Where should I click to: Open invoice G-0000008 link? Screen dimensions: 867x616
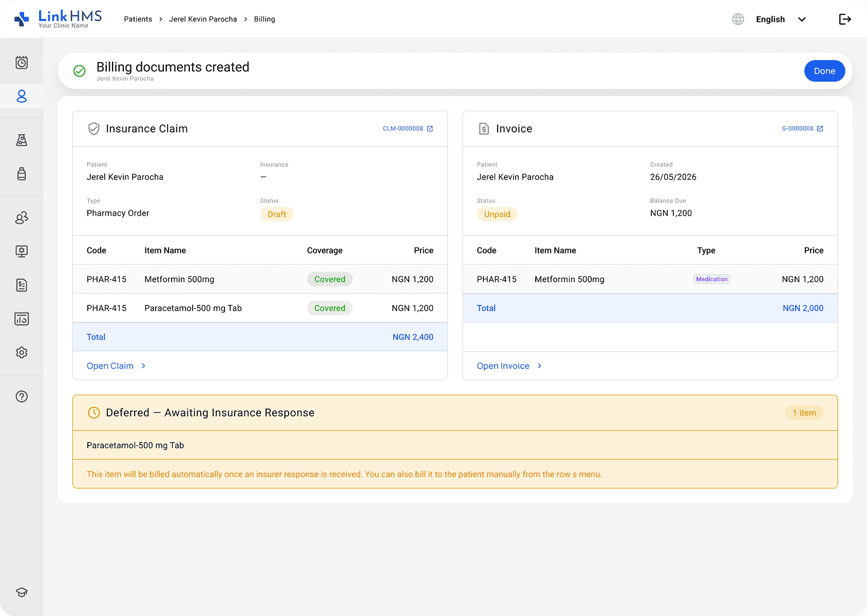(798, 129)
